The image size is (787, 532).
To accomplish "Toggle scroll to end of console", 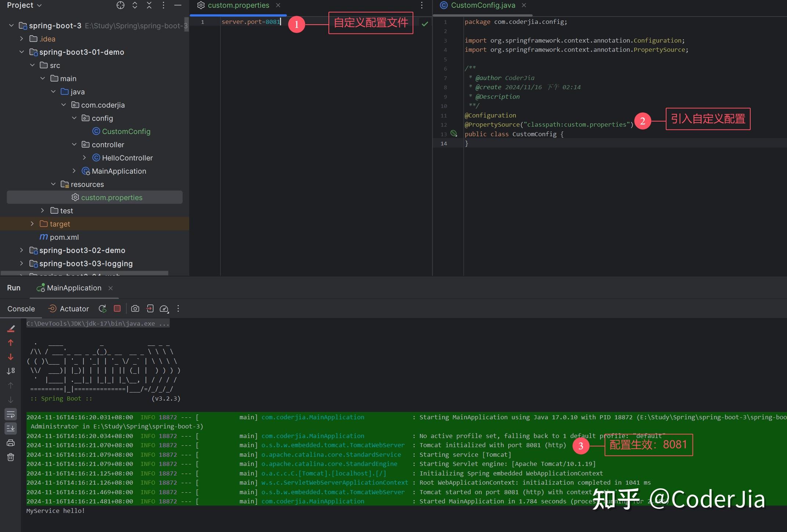I will click(11, 428).
